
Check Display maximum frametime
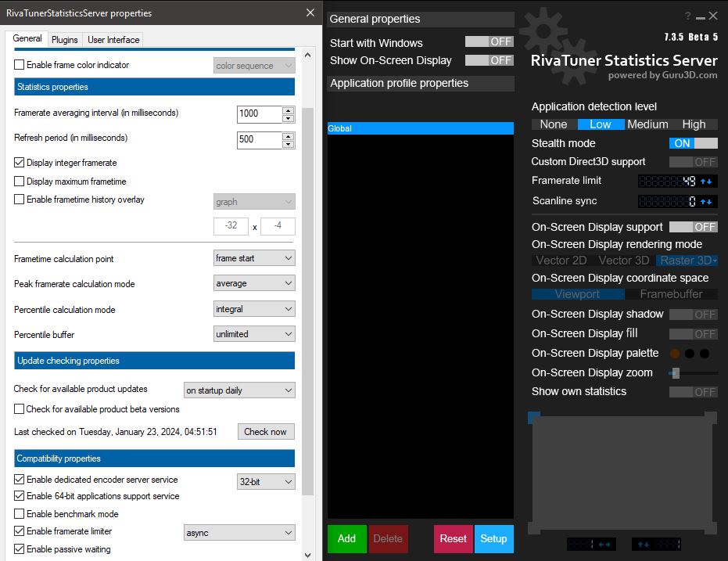tap(19, 181)
